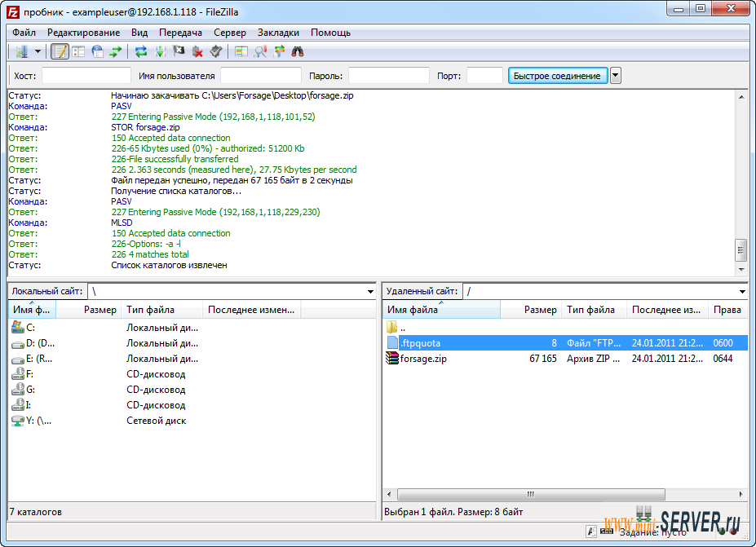
Task: Click the Пароль input field
Action: coord(389,76)
